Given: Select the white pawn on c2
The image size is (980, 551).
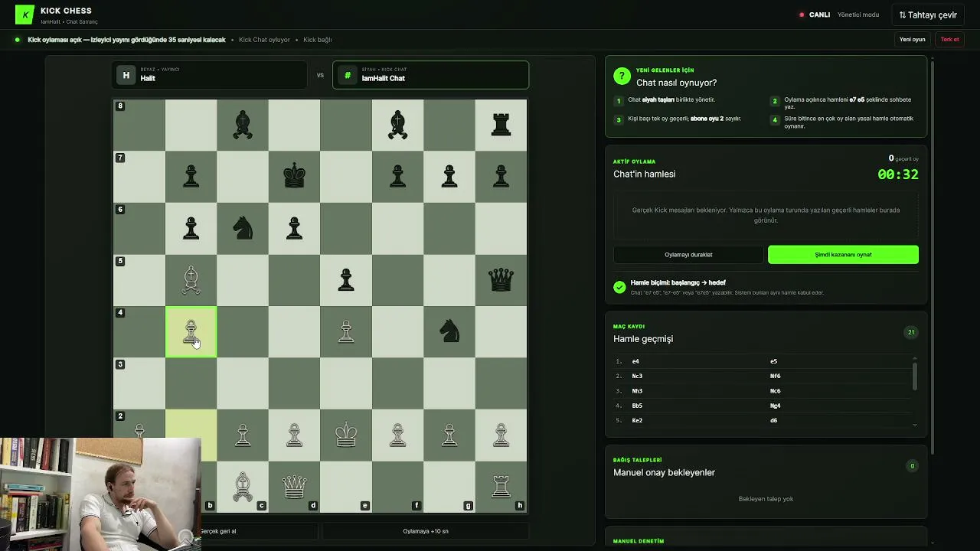Looking at the screenshot, I should click(243, 435).
